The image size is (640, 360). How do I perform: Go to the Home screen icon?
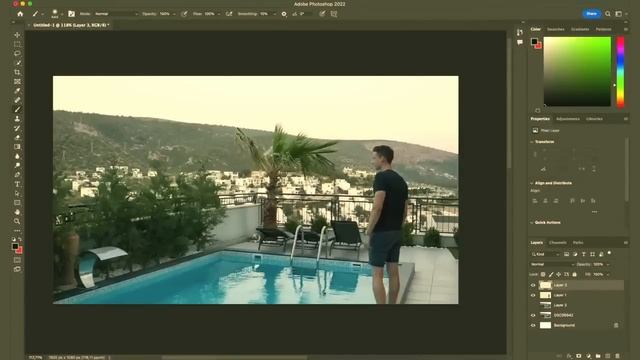click(20, 14)
